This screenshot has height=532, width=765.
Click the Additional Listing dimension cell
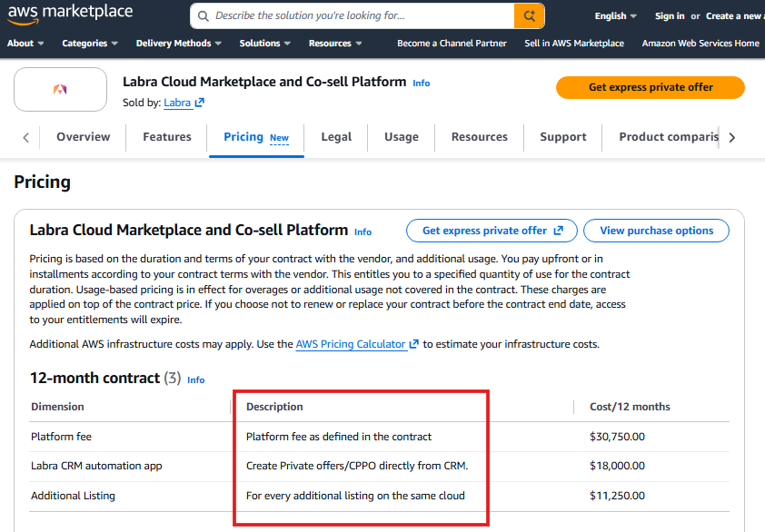[x=74, y=496]
